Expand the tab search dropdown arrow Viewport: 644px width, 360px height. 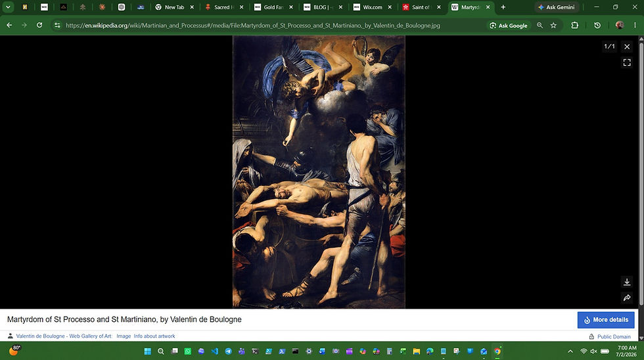tap(8, 7)
